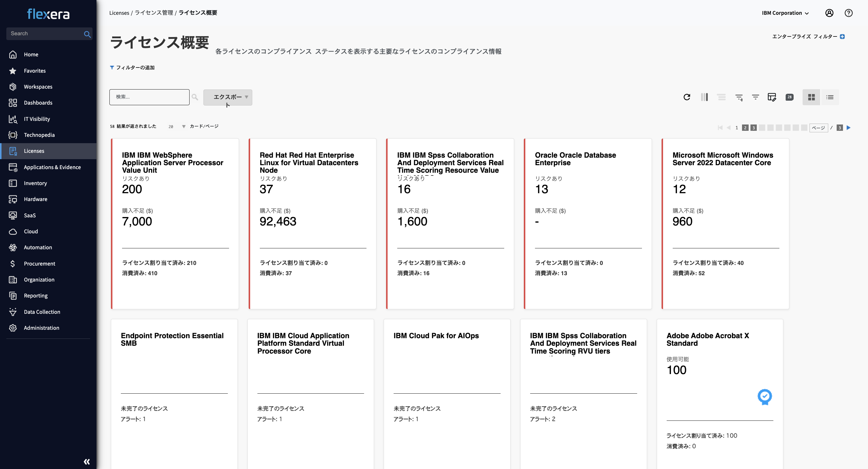Click the refresh icon in toolbar
The height and width of the screenshot is (469, 868).
point(687,97)
